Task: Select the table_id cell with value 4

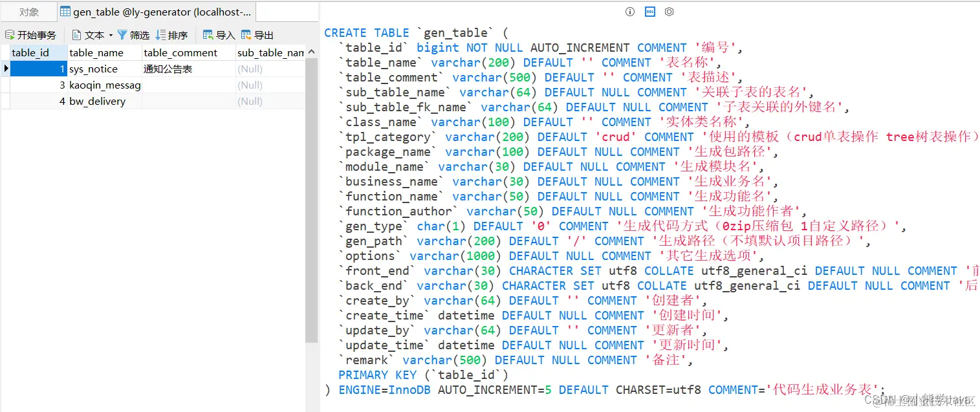Action: 39,101
